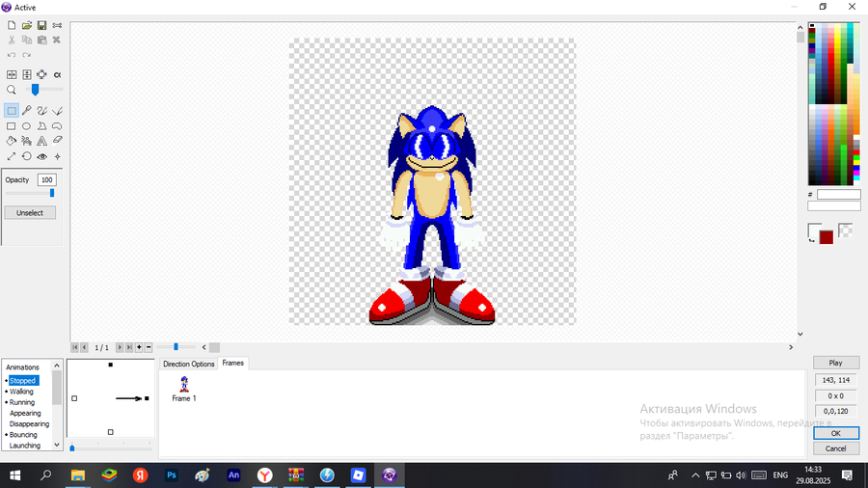Select the Walking animation
This screenshot has width=868, height=488.
pos(21,392)
